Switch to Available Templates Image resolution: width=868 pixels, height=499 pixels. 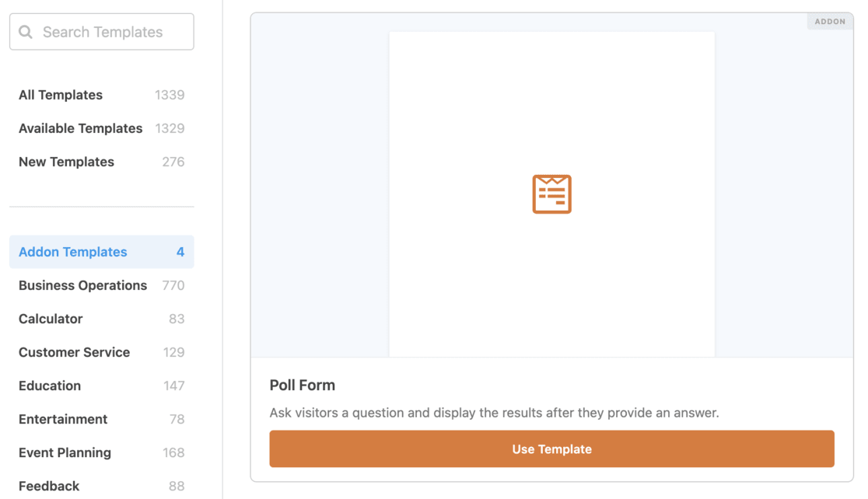(x=80, y=128)
